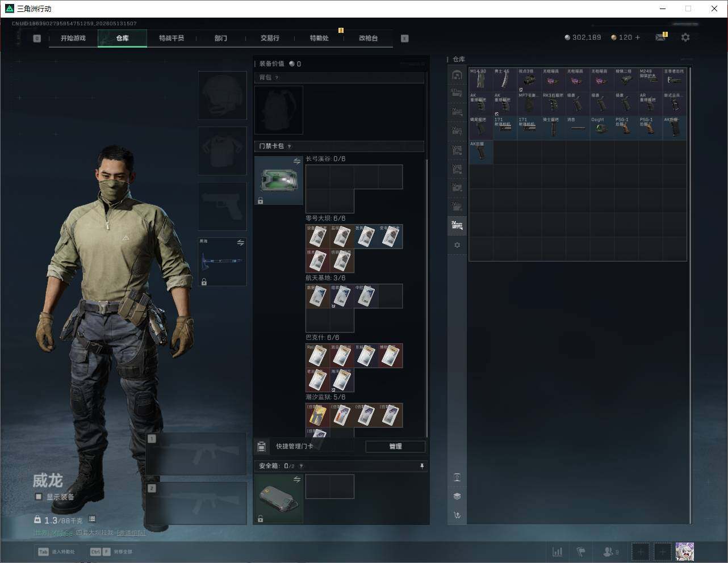
Task: Switch to the 特战干员 tab
Action: coord(171,38)
